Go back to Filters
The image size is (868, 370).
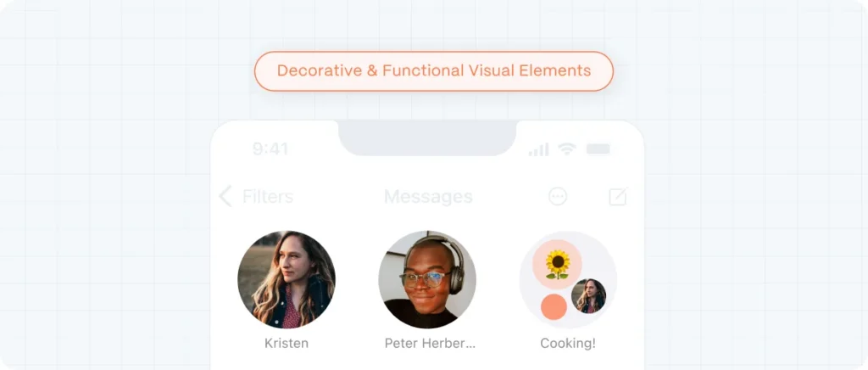tap(268, 197)
